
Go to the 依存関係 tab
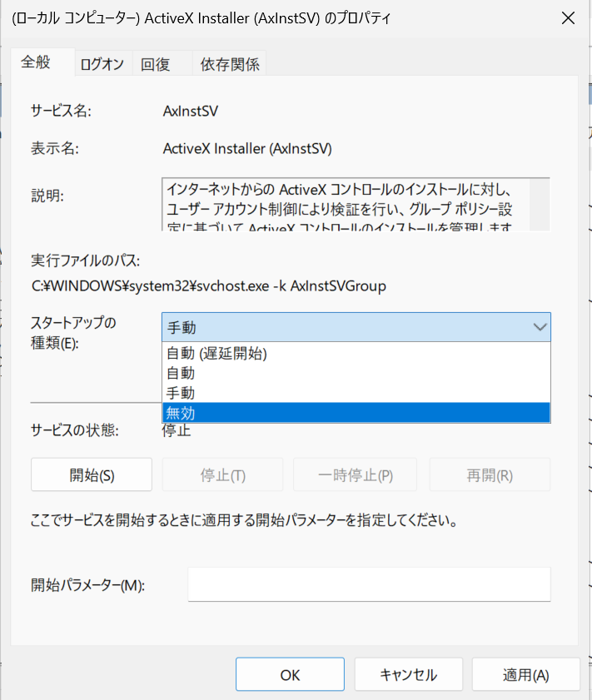(x=230, y=64)
